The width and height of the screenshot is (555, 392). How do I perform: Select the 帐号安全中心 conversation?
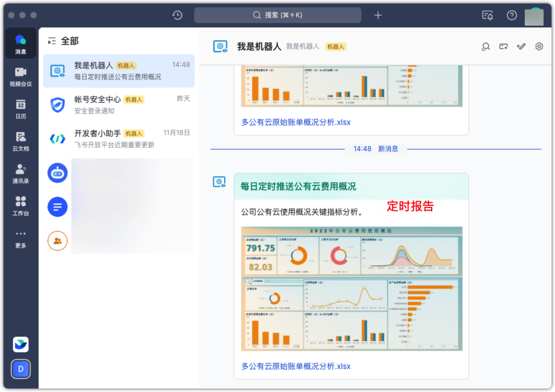click(x=119, y=105)
